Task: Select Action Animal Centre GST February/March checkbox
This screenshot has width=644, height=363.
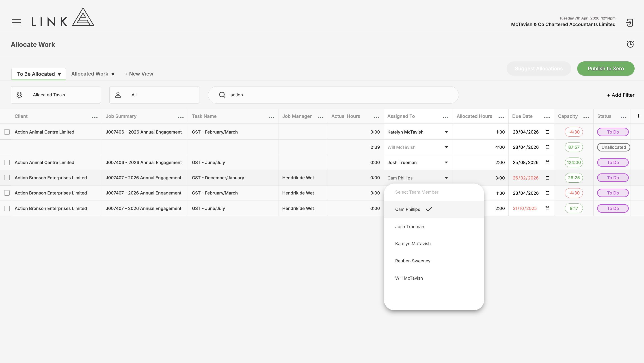Action: (7, 132)
